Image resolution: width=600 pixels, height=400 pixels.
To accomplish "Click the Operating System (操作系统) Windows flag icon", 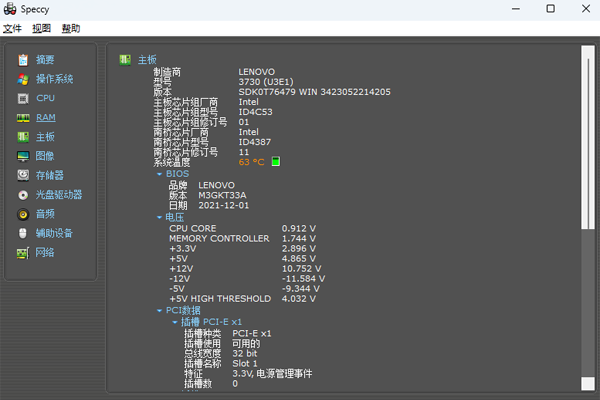I will pyautogui.click(x=23, y=79).
